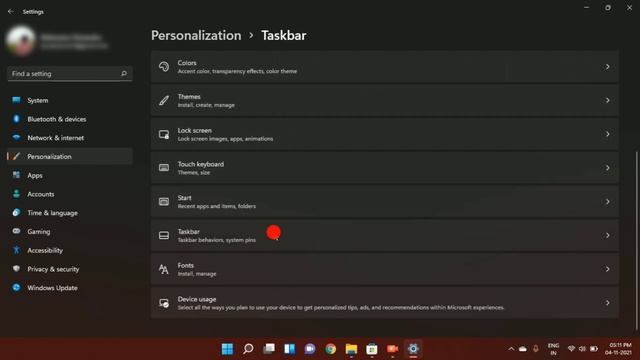Expand the Start row chevron
This screenshot has height=360, width=640.
(x=607, y=202)
